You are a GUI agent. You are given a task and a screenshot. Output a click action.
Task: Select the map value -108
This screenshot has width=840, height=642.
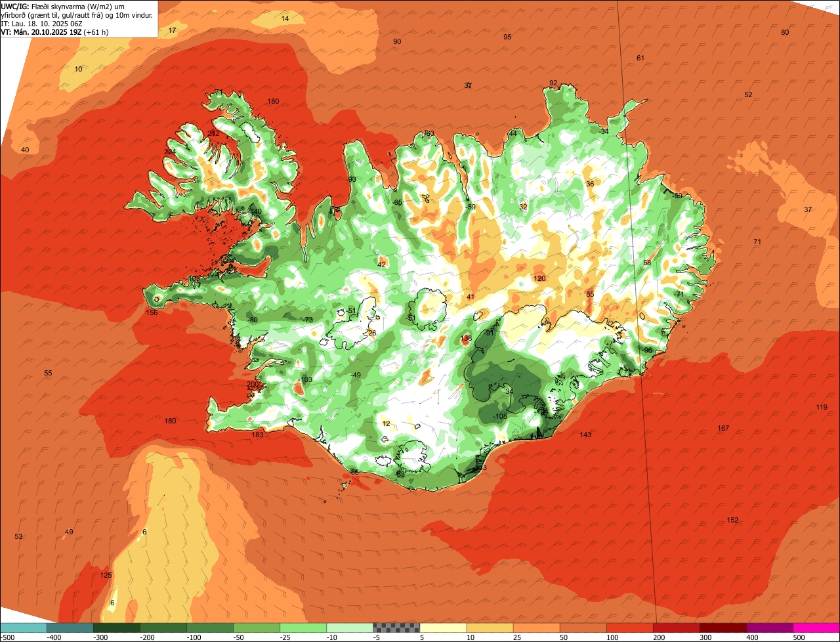point(500,416)
